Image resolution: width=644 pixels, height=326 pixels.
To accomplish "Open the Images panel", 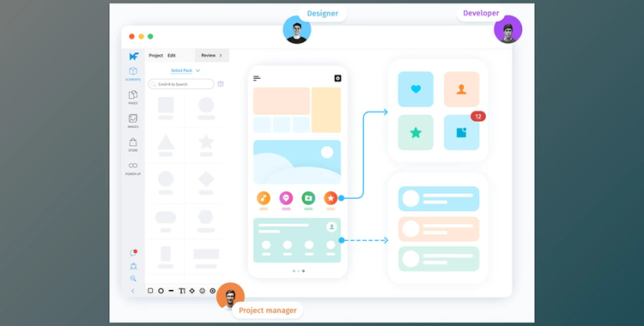I will pyautogui.click(x=133, y=121).
